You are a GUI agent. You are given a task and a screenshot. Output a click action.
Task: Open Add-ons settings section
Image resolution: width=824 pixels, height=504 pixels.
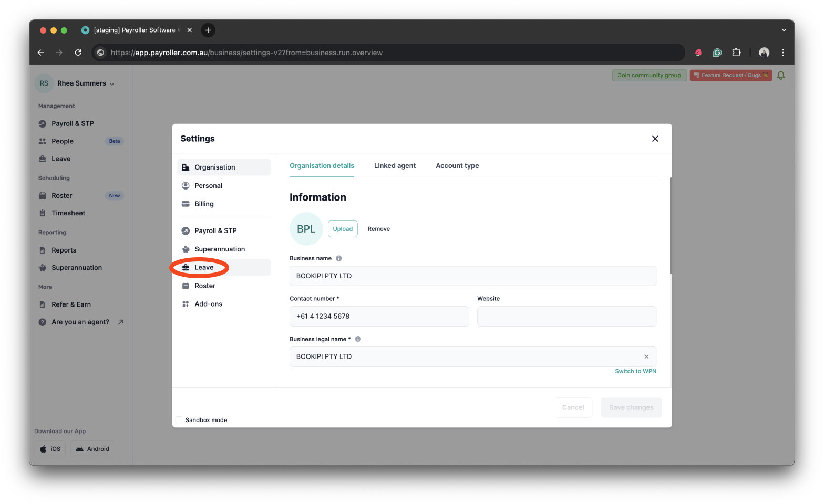[x=224, y=304]
